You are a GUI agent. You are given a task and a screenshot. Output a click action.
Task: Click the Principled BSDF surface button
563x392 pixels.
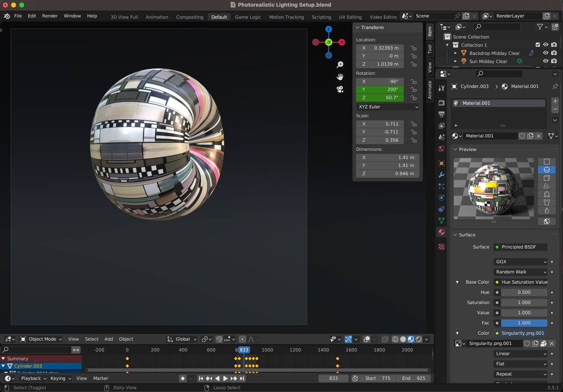(520, 247)
